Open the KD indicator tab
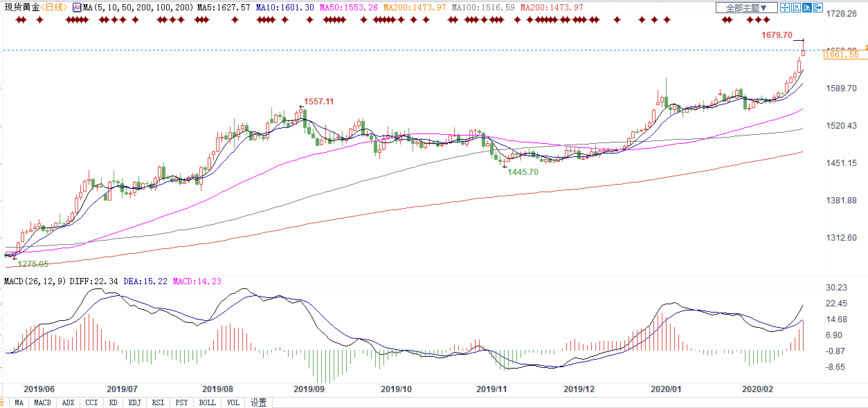The height and width of the screenshot is (408, 868). [x=113, y=402]
